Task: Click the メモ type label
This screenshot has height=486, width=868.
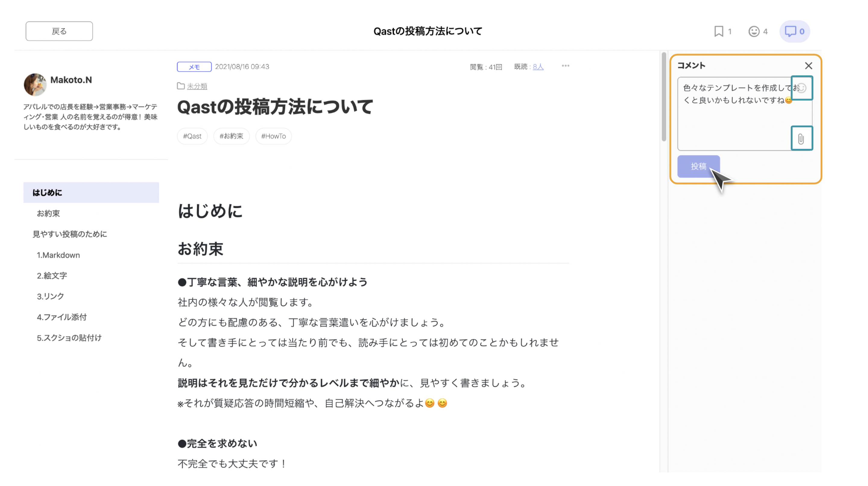Action: [x=194, y=67]
